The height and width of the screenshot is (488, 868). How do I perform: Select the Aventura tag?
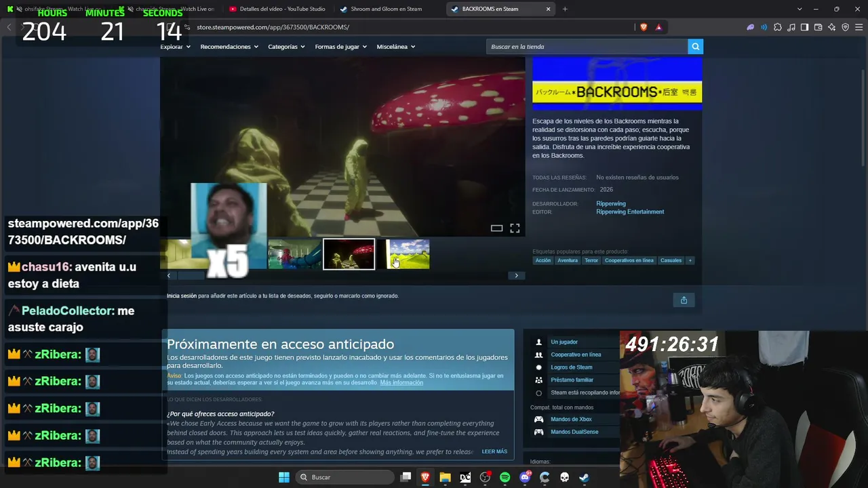coord(568,260)
